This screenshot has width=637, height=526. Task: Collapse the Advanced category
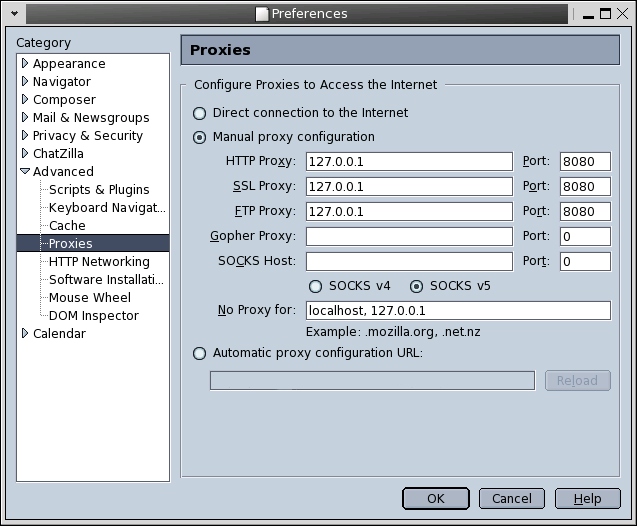pyautogui.click(x=25, y=171)
